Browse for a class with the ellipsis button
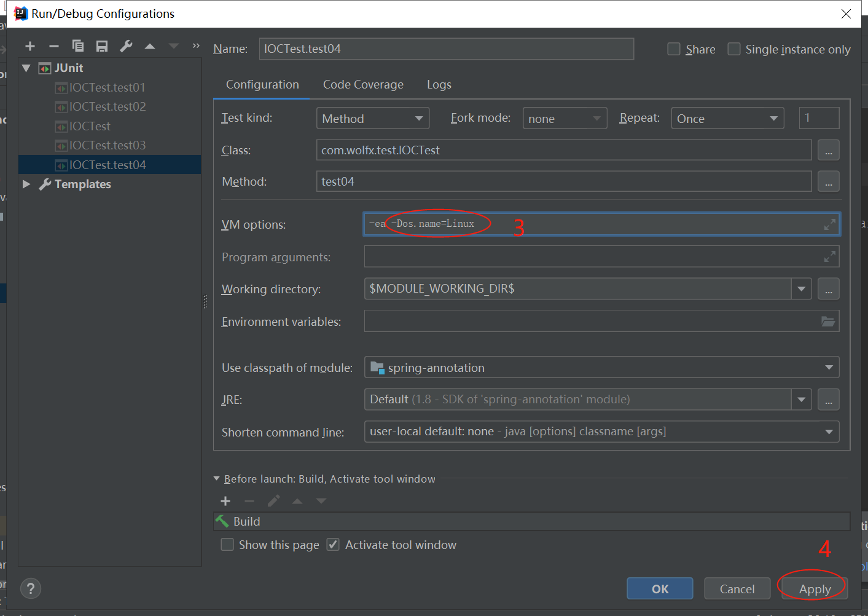 829,150
